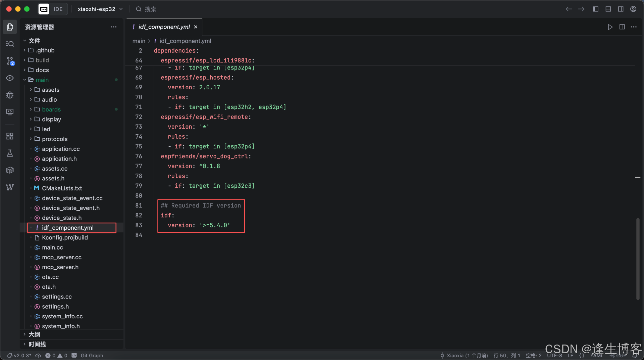The width and height of the screenshot is (644, 360).
Task: Open Explorer panel more actions ellipsis
Action: pos(114,27)
